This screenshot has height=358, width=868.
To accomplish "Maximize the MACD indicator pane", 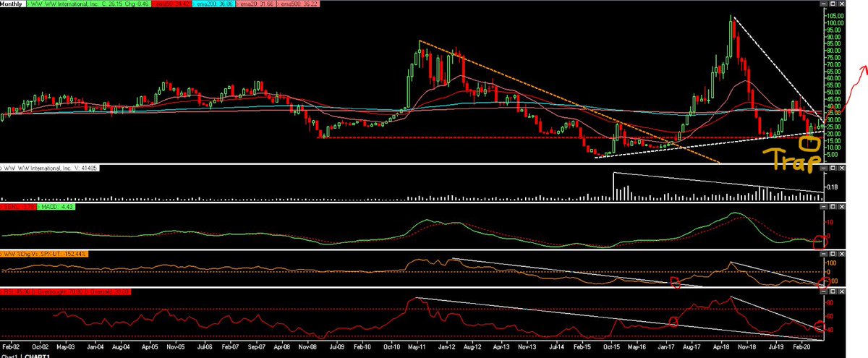I will [833, 207].
